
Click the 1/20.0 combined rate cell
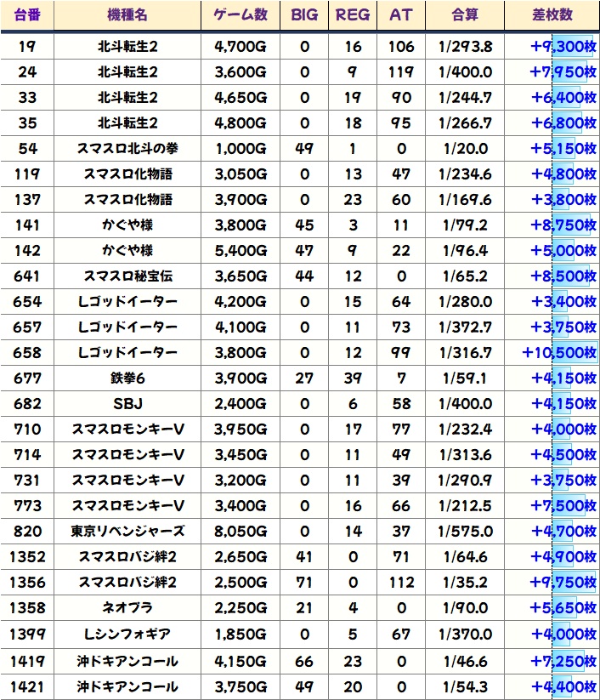[465, 149]
